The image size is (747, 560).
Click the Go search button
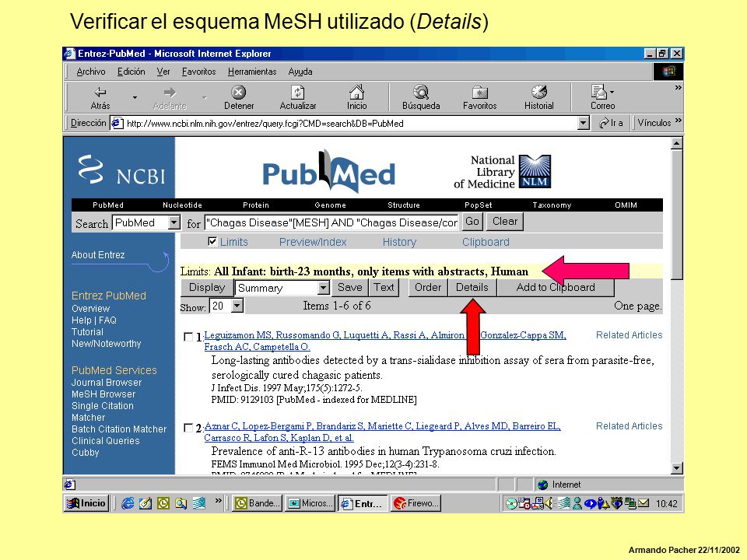(472, 222)
